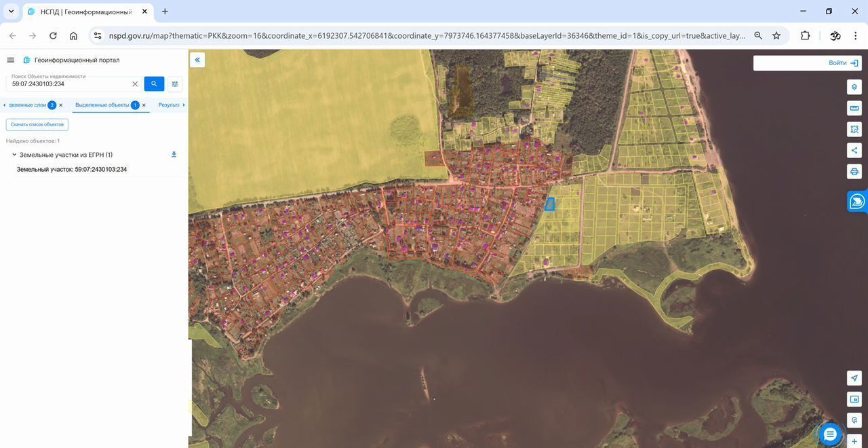Image resolution: width=868 pixels, height=448 pixels.
Task: Open the 'Земельный участок: 59:07:2430103:234' result
Action: point(72,170)
